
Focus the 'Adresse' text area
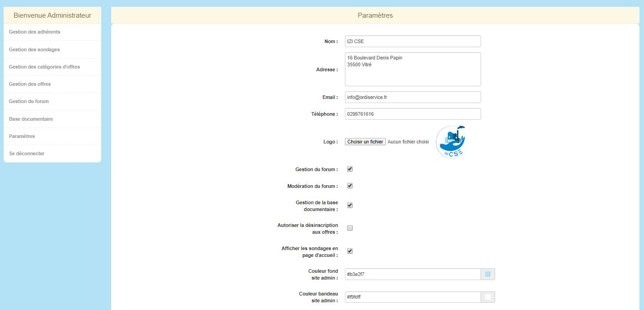413,69
